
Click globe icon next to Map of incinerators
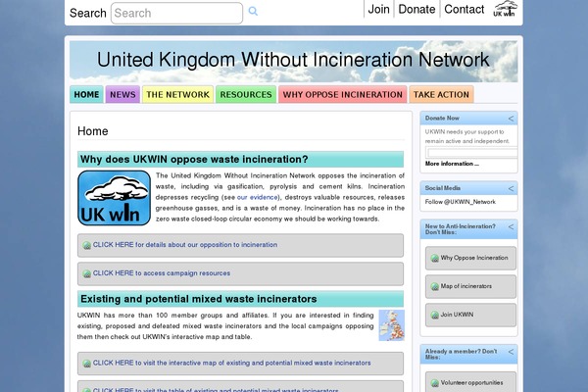click(434, 286)
